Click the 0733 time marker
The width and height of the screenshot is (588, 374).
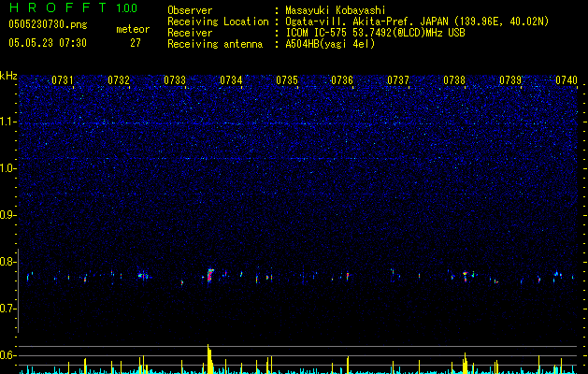175,80
